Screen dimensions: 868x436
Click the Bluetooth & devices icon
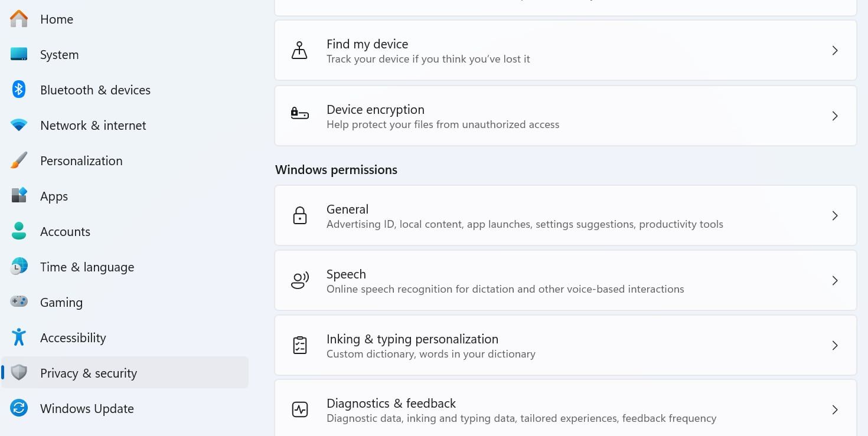pyautogui.click(x=18, y=90)
